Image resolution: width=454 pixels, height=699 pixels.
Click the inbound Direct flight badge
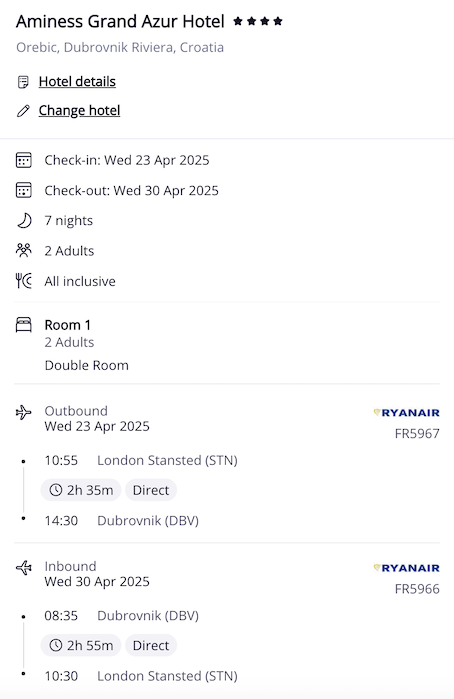pyautogui.click(x=151, y=645)
